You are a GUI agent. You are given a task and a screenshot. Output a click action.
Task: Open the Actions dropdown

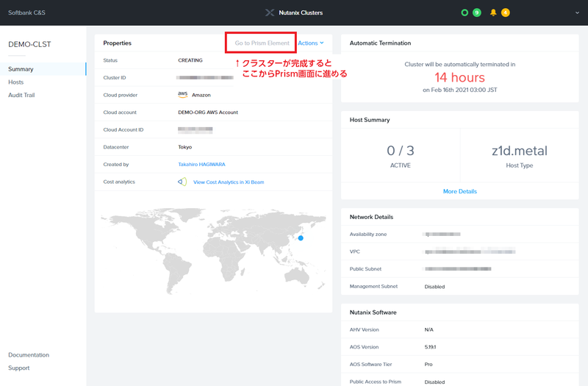pos(310,43)
